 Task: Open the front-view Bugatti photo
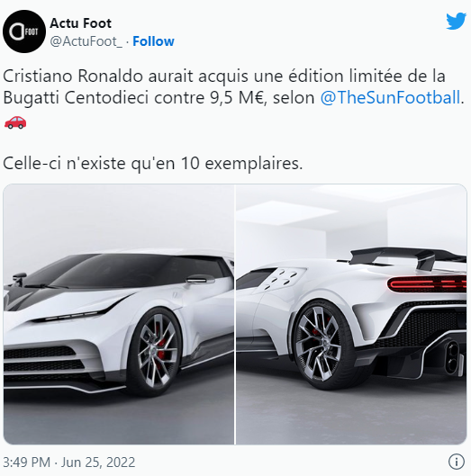[119, 314]
